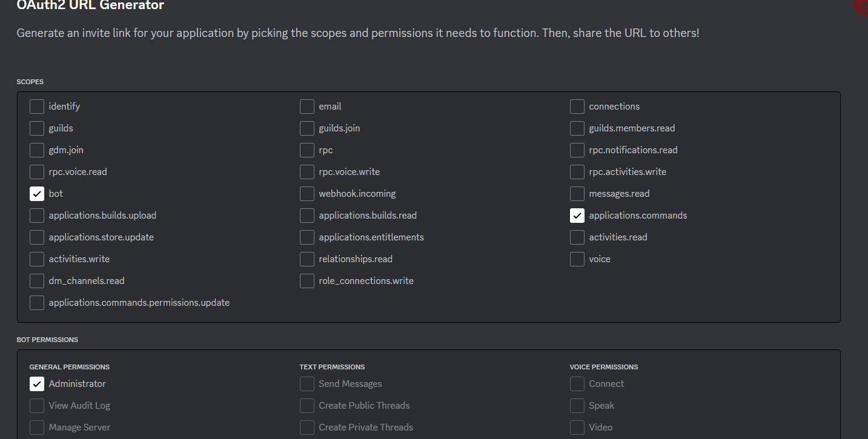
Task: Check guilds.members.read scope
Action: click(x=577, y=128)
